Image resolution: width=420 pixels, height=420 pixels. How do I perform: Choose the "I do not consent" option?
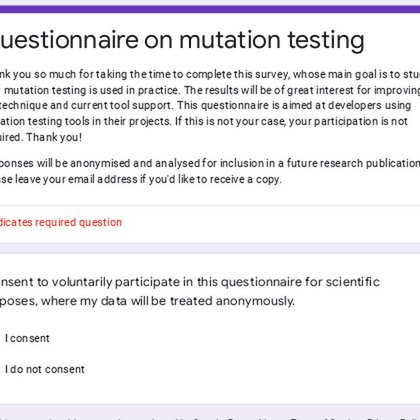point(45,369)
